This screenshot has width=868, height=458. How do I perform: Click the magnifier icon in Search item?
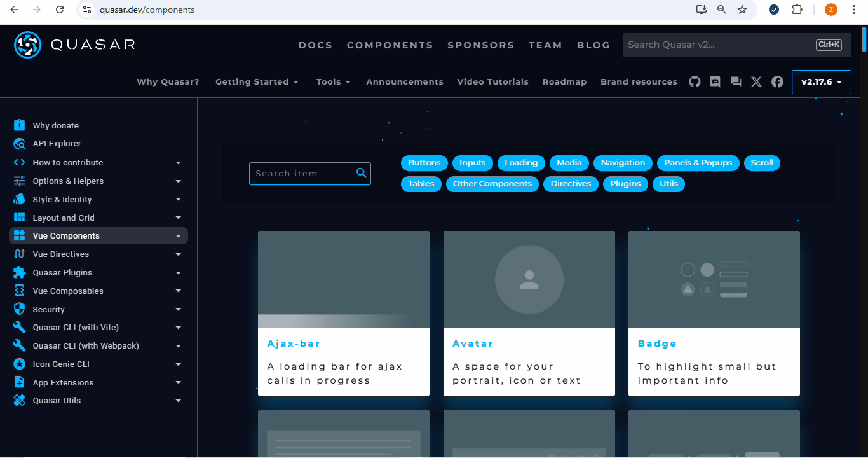[362, 173]
